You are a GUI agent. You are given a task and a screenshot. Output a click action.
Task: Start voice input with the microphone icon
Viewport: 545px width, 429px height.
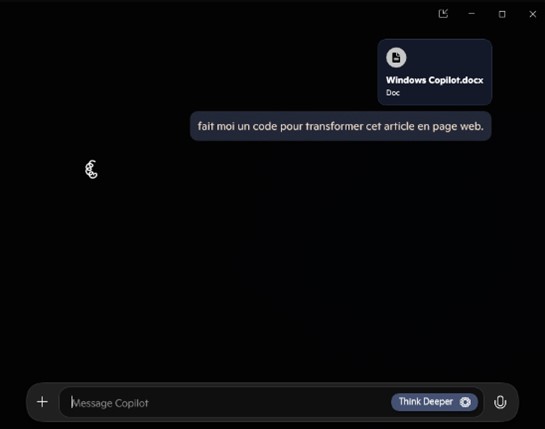[500, 402]
